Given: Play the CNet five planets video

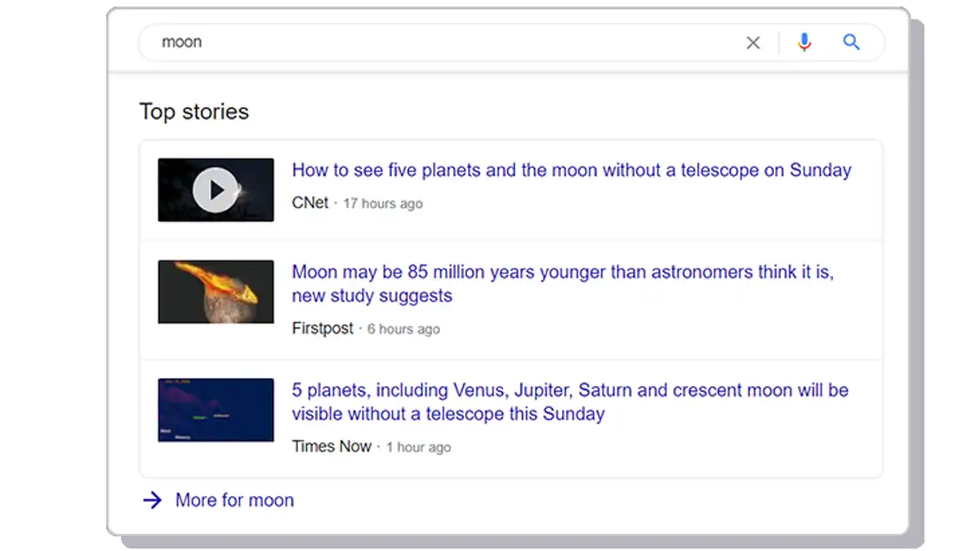Looking at the screenshot, I should click(x=216, y=190).
